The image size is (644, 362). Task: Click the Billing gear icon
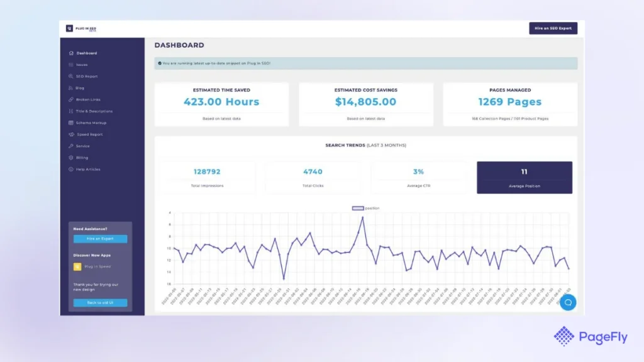coord(71,158)
